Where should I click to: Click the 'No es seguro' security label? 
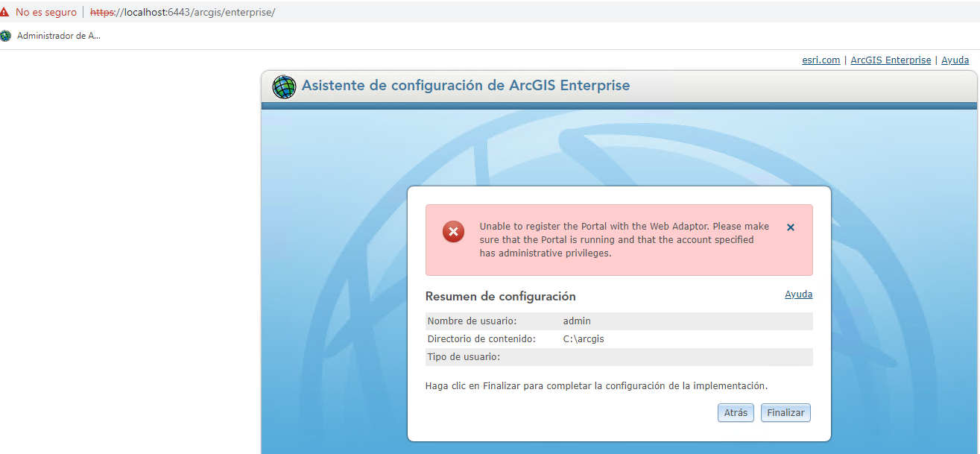(x=45, y=13)
